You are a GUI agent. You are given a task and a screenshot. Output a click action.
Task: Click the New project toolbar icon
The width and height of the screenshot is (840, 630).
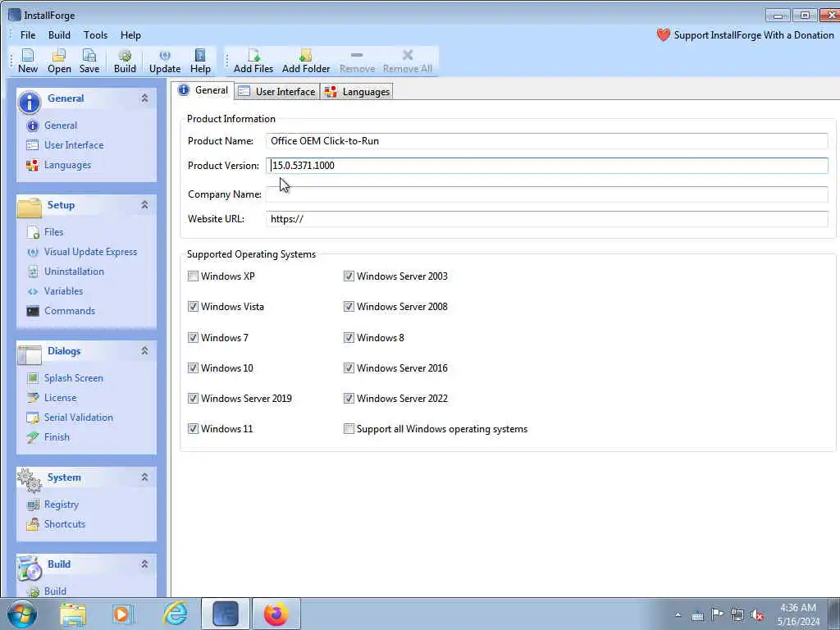coord(27,61)
